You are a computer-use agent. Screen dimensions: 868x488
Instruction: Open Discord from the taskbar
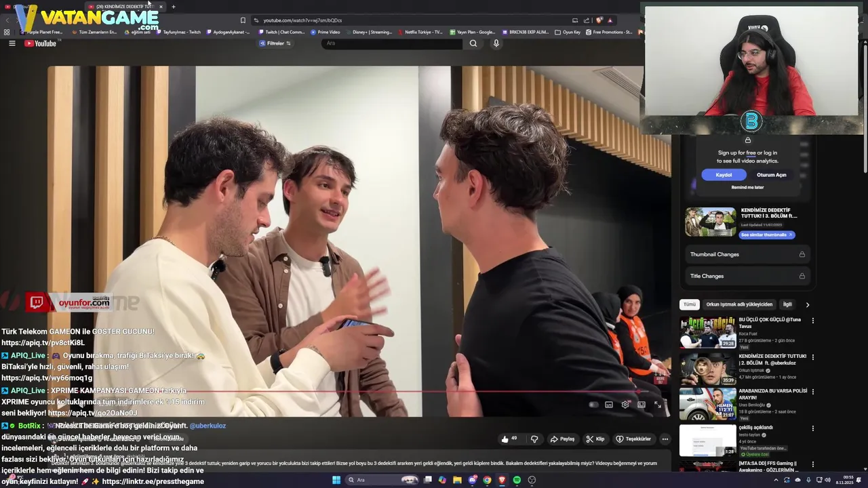pos(472,480)
